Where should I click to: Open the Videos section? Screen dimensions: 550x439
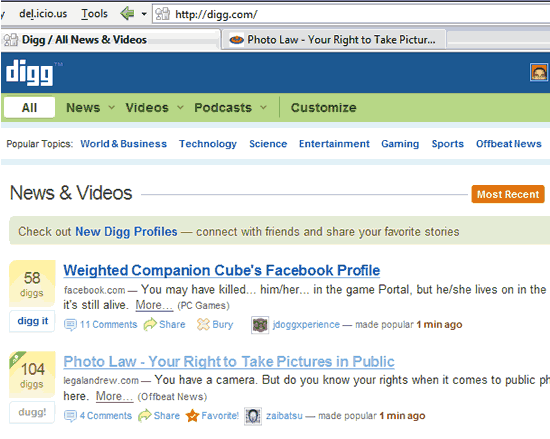point(147,108)
